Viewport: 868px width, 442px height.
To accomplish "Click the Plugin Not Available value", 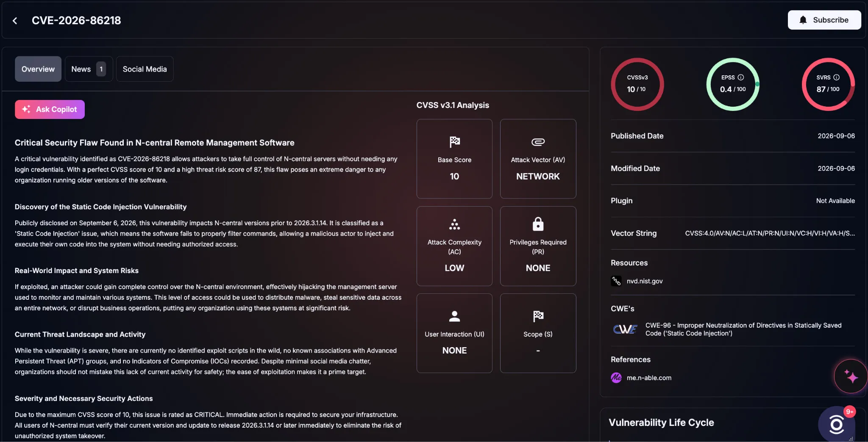I will click(835, 201).
